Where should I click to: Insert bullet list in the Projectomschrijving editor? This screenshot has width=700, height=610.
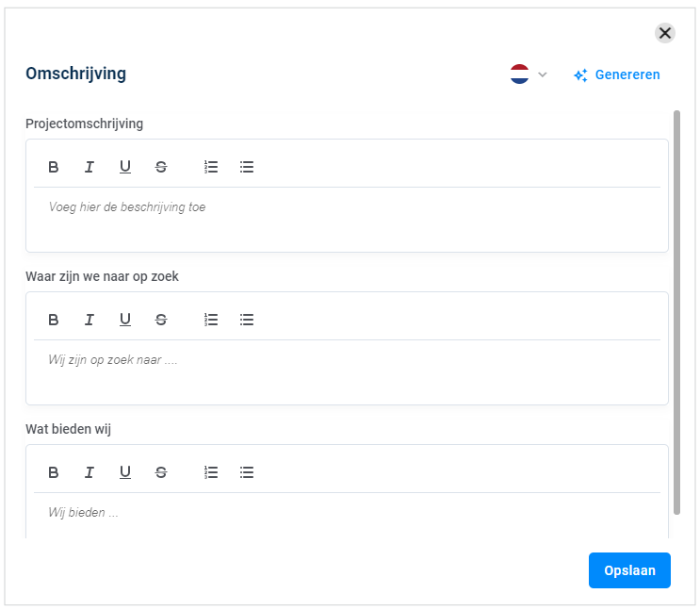click(x=247, y=167)
